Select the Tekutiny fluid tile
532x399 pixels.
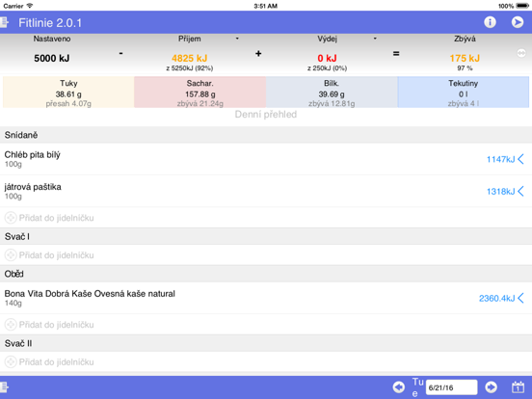tap(464, 93)
